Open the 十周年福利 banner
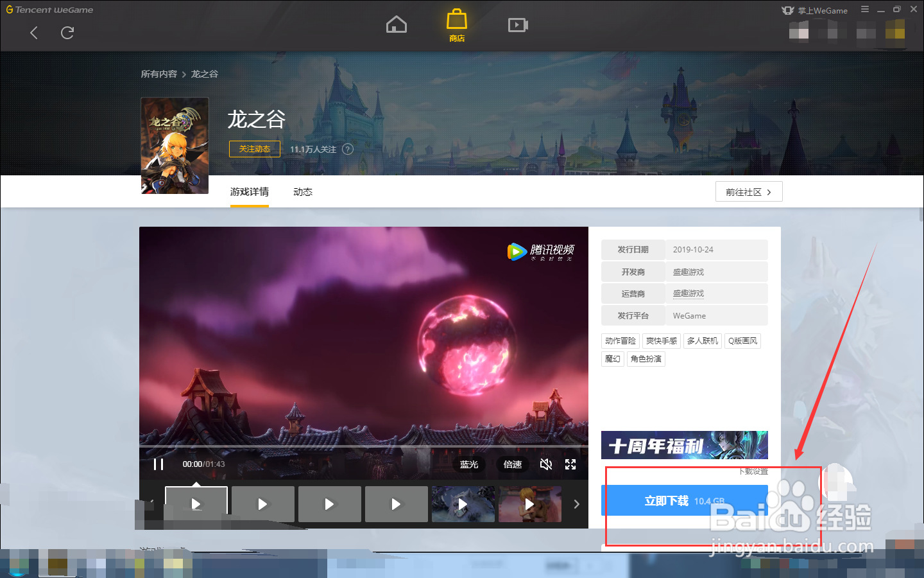This screenshot has width=924, height=578. click(x=685, y=445)
